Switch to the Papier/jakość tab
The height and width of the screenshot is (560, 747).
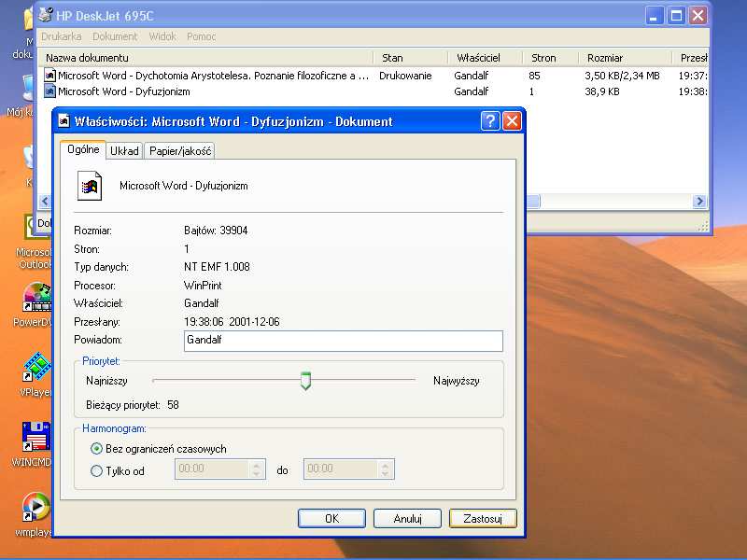coord(179,151)
